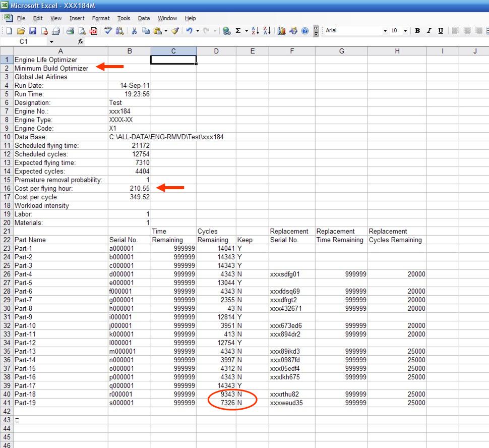Open the Data menu
Screen dimensions: 489x448
point(144,18)
